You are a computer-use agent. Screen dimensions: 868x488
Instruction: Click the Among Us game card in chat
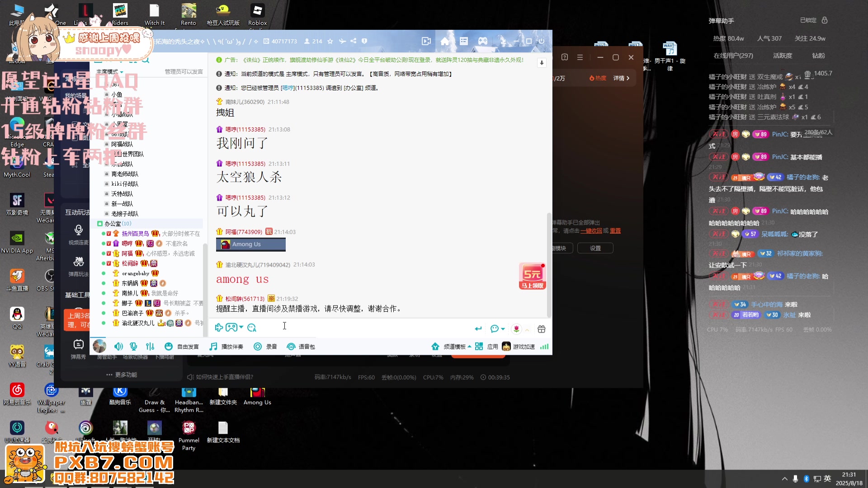[x=250, y=244]
